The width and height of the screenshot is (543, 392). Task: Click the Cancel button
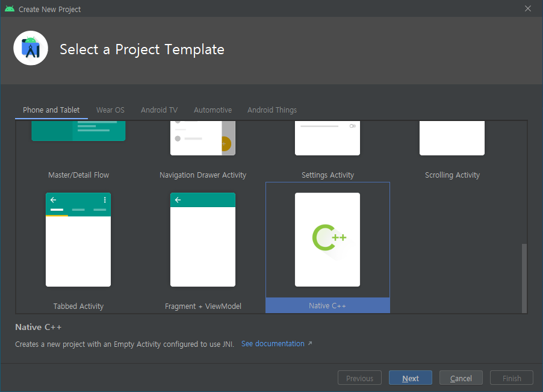[x=461, y=378]
